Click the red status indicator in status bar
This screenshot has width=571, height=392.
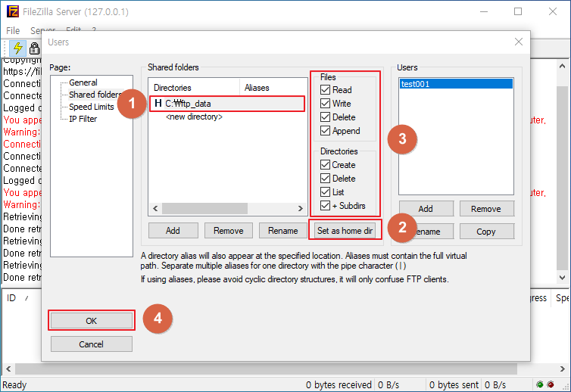point(551,384)
